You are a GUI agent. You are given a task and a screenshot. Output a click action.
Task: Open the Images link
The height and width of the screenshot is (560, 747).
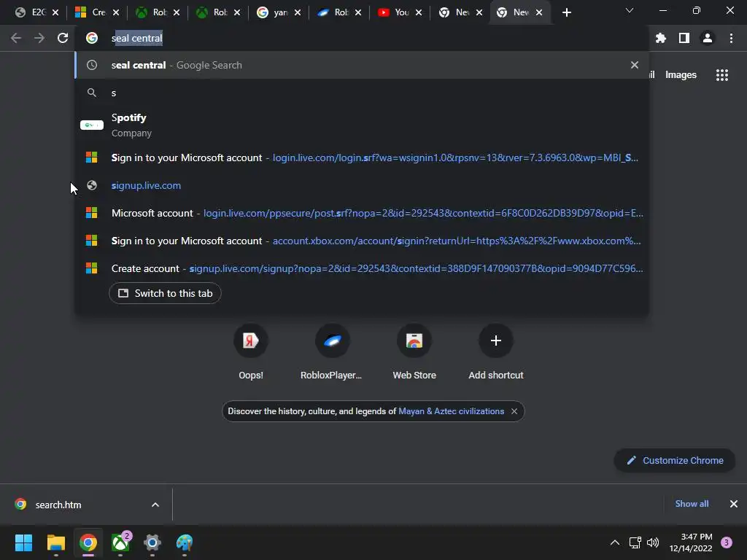pos(681,75)
